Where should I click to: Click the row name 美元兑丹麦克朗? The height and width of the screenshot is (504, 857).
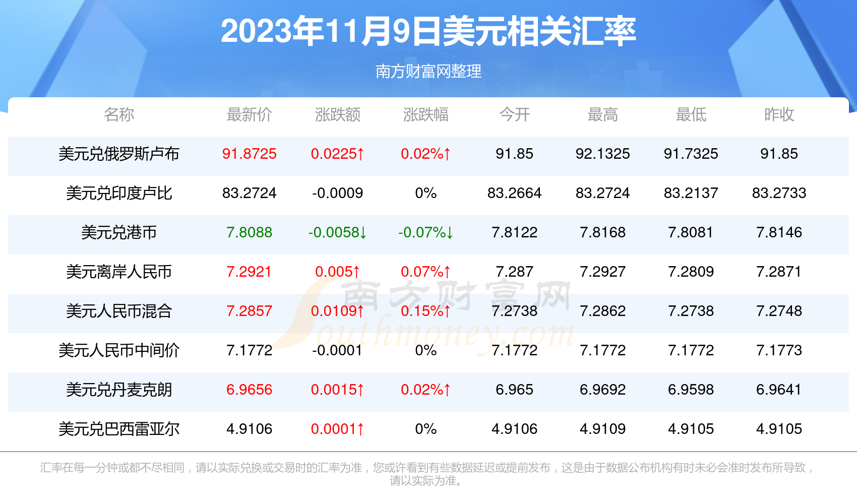click(x=119, y=390)
